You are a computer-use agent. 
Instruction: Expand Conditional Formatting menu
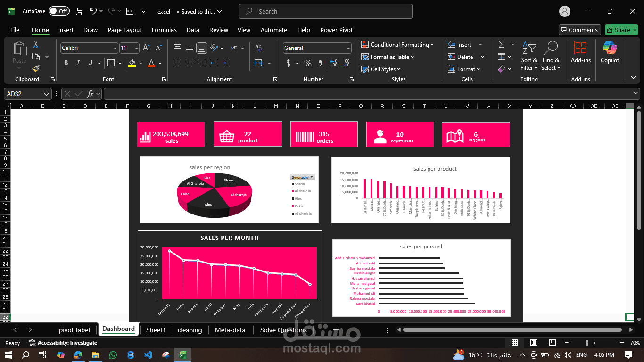[397, 45]
